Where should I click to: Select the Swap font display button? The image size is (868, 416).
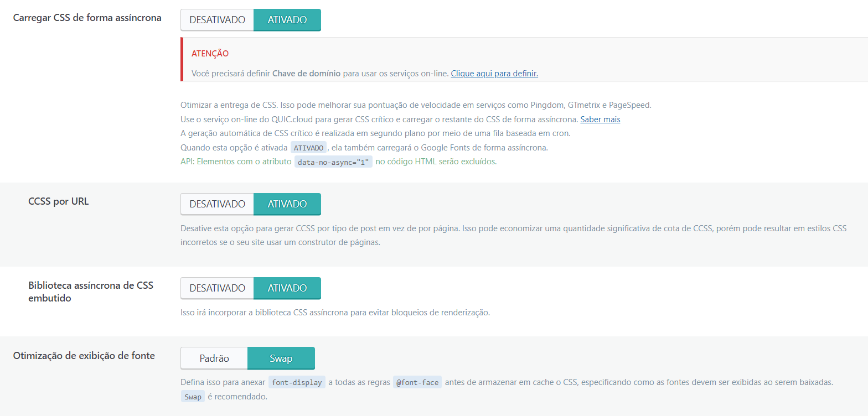point(281,358)
